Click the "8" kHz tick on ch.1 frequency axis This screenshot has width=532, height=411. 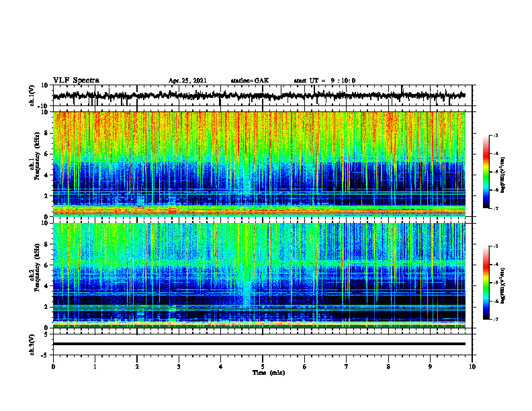point(47,133)
